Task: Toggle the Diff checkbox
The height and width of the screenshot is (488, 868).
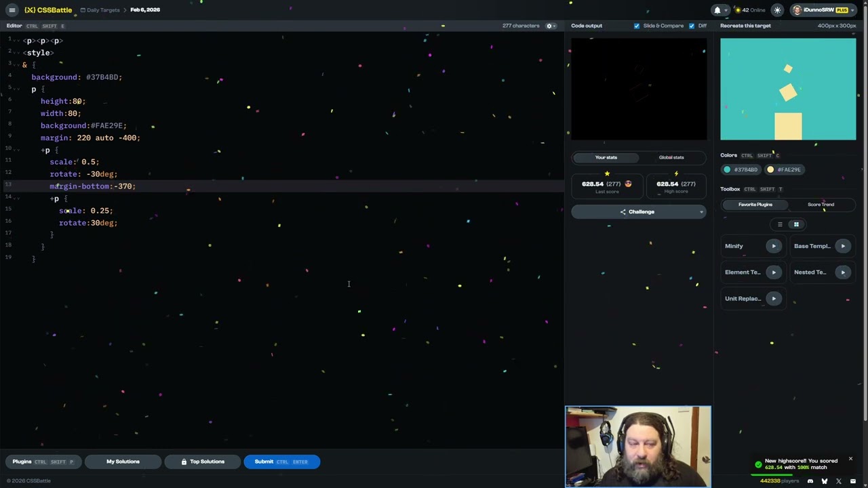Action: [692, 26]
